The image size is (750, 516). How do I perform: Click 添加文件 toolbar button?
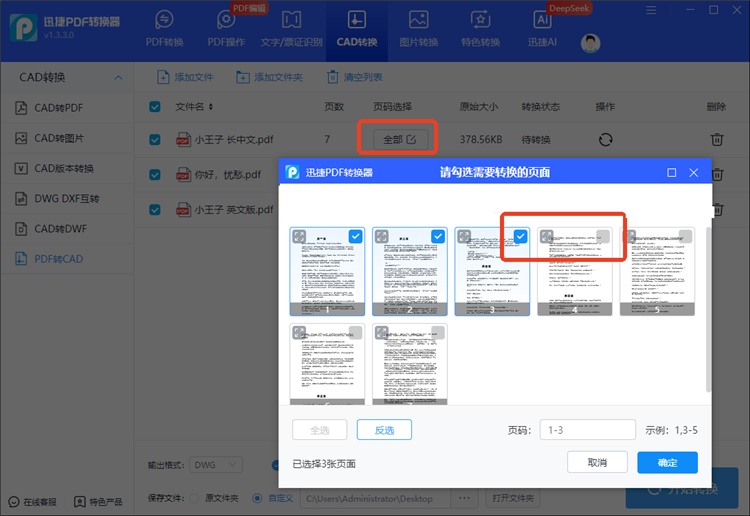[185, 77]
